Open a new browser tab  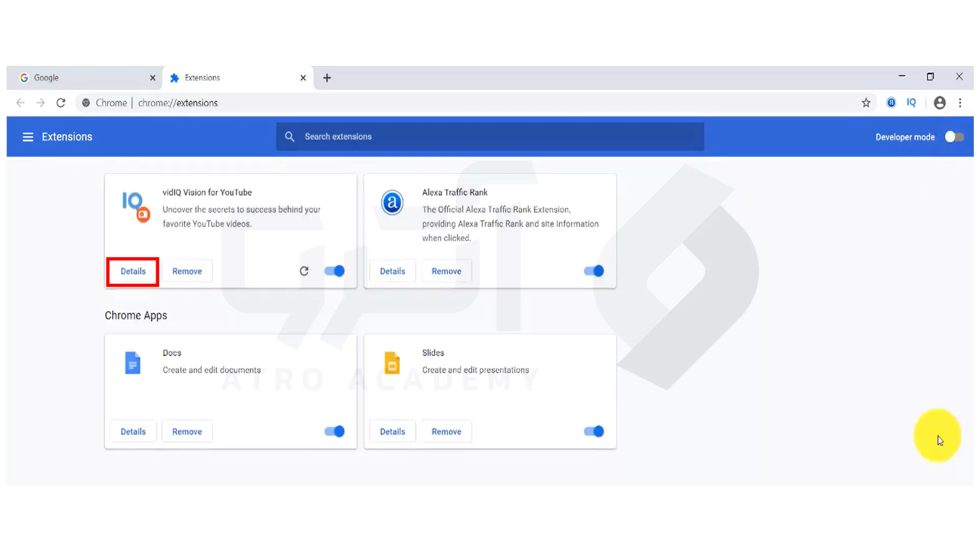pos(327,78)
